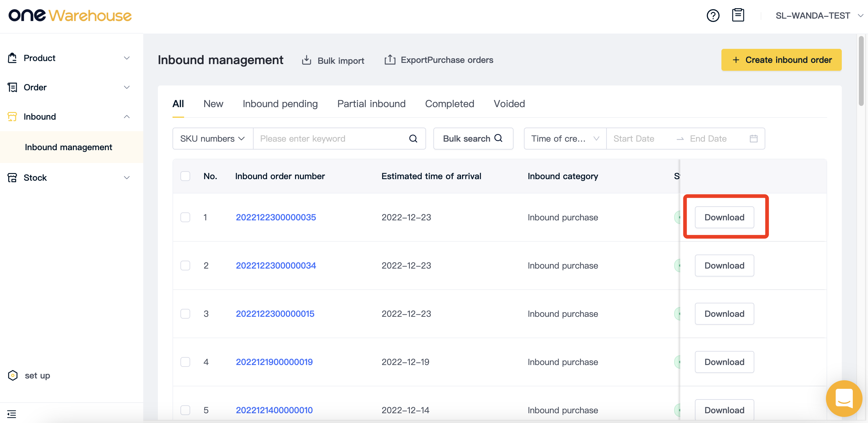The height and width of the screenshot is (423, 868).
Task: Switch to the Partial inbound tab
Action: pos(371,104)
